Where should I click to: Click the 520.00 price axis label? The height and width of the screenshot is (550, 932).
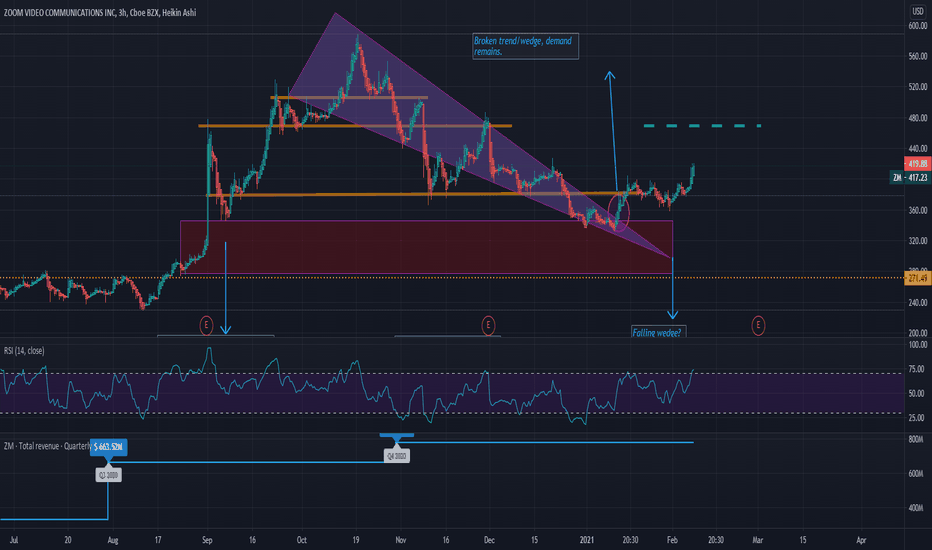point(917,87)
